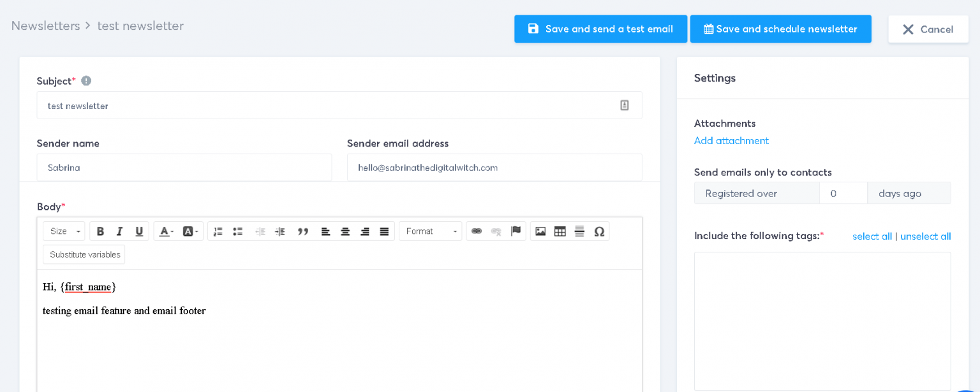
Task: Toggle bold formatting in the editor
Action: point(100,231)
